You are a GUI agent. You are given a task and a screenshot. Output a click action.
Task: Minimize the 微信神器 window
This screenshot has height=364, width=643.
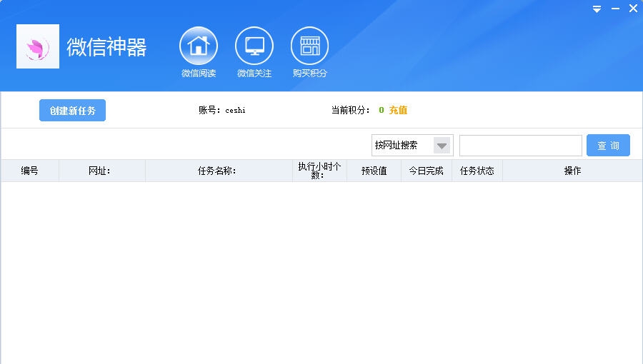[616, 9]
